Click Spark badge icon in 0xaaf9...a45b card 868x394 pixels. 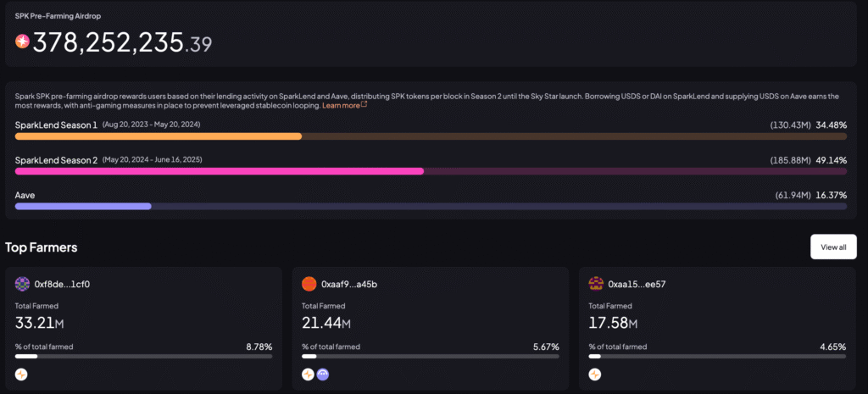309,375
